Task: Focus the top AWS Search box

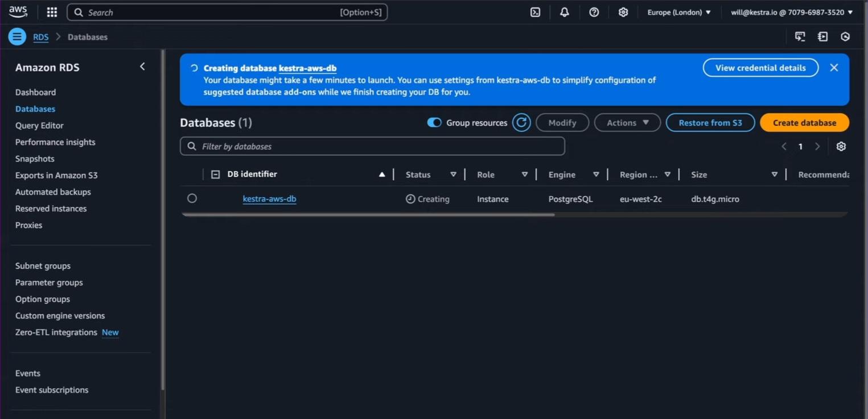Action: click(227, 12)
